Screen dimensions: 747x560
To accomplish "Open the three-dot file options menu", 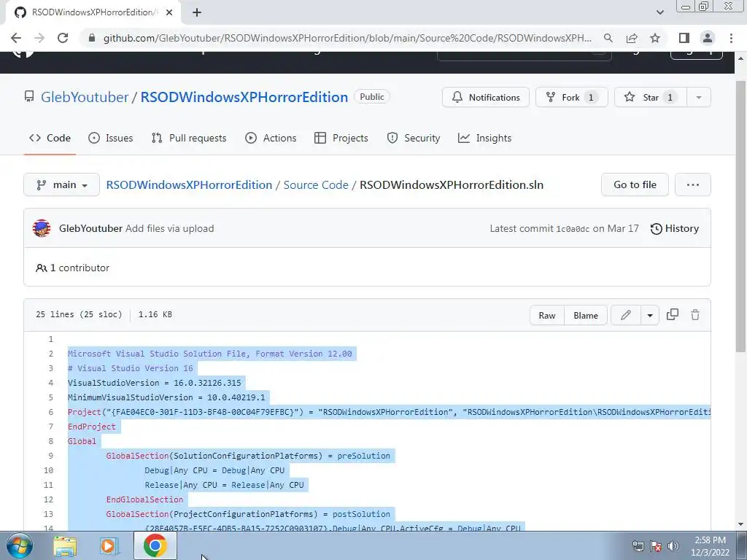I will [693, 184].
